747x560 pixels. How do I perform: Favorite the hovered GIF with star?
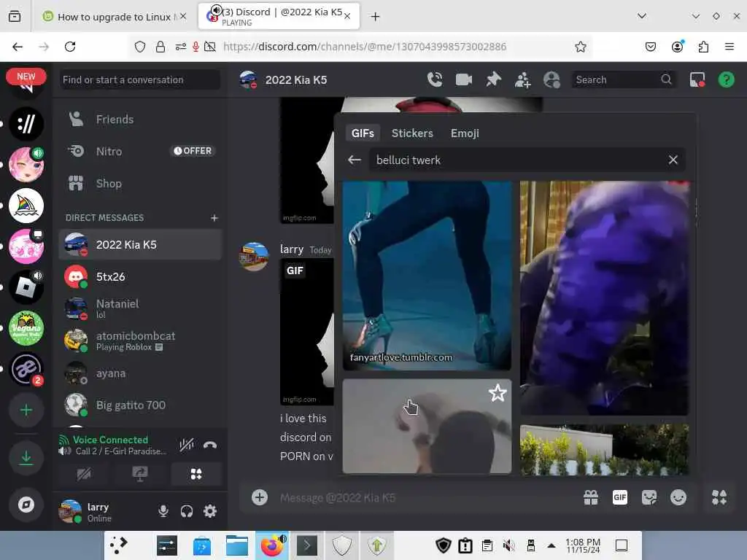tap(498, 393)
